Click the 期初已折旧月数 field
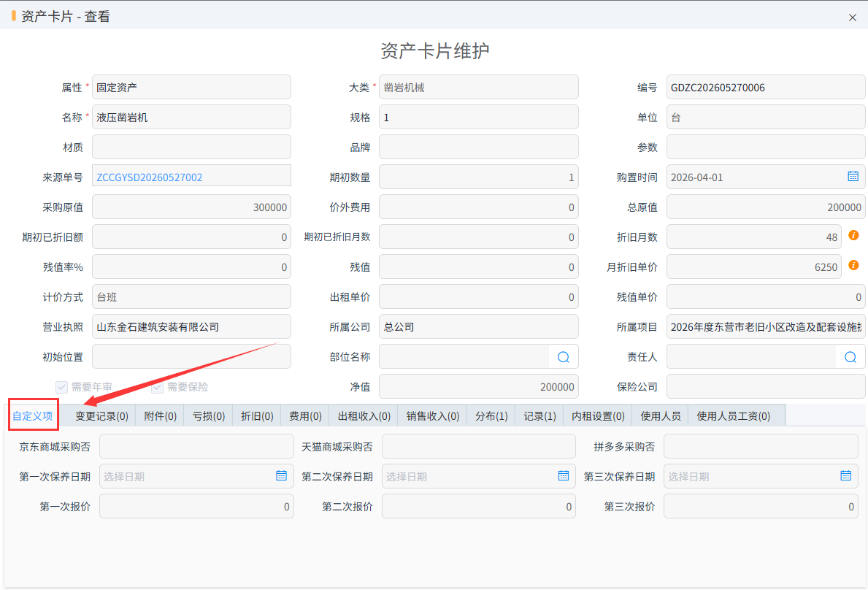Screen dimensions: 868x590 pos(479,237)
